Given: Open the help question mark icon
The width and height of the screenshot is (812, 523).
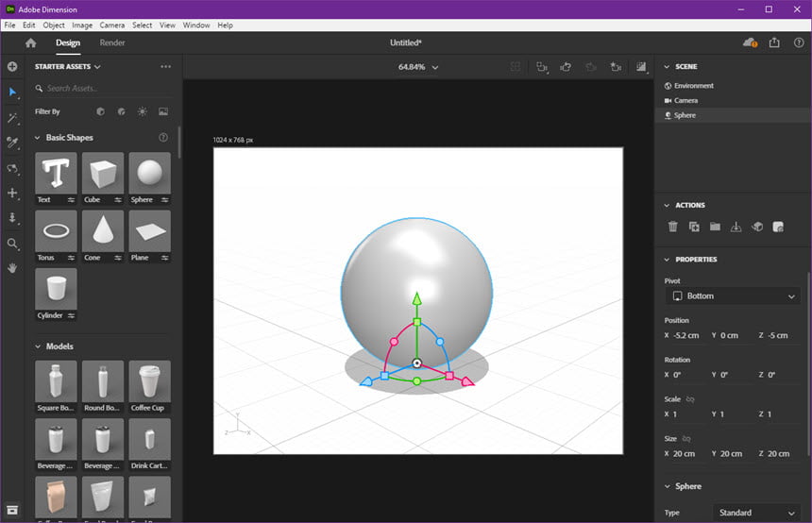Looking at the screenshot, I should (799, 43).
